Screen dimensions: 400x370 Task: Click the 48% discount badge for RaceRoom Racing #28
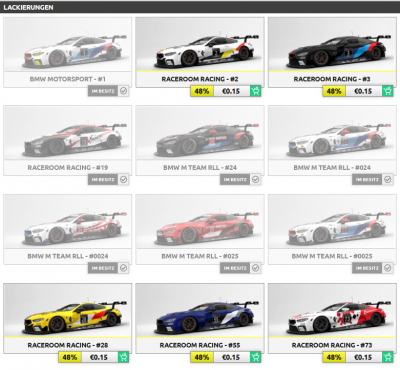(x=70, y=357)
